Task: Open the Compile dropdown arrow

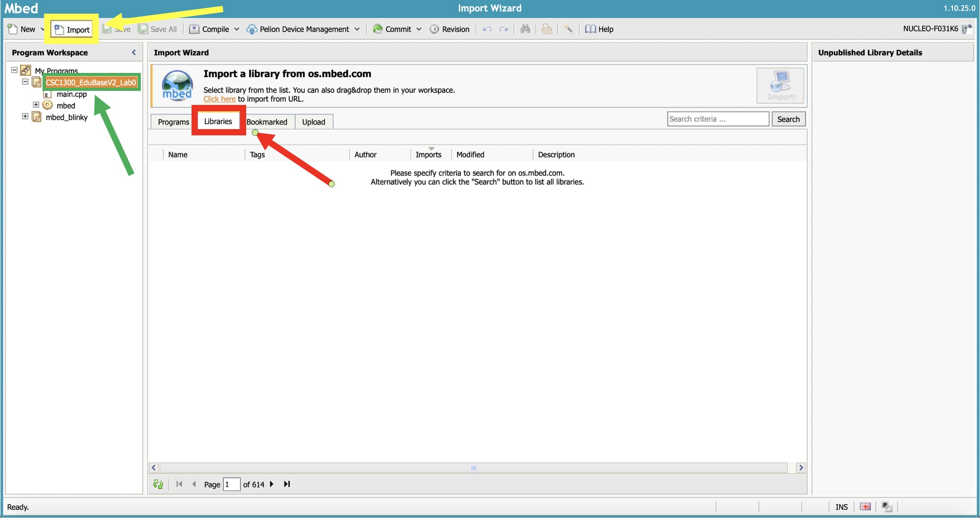Action: pyautogui.click(x=237, y=29)
